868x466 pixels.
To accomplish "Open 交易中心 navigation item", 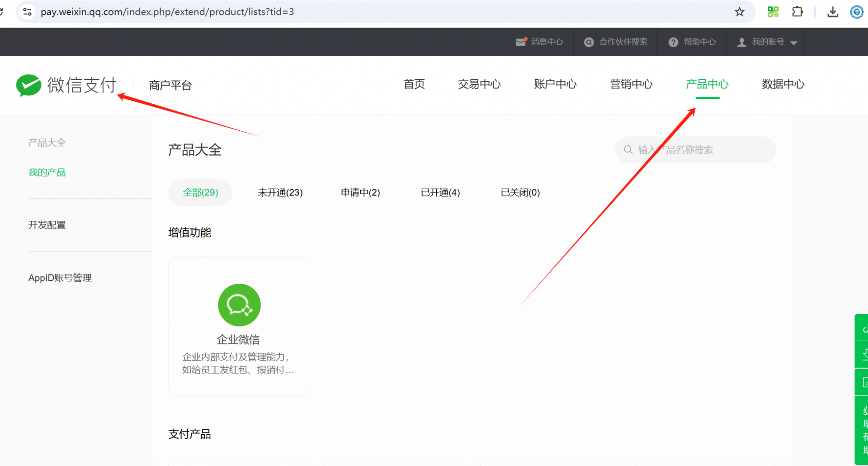I will [479, 84].
